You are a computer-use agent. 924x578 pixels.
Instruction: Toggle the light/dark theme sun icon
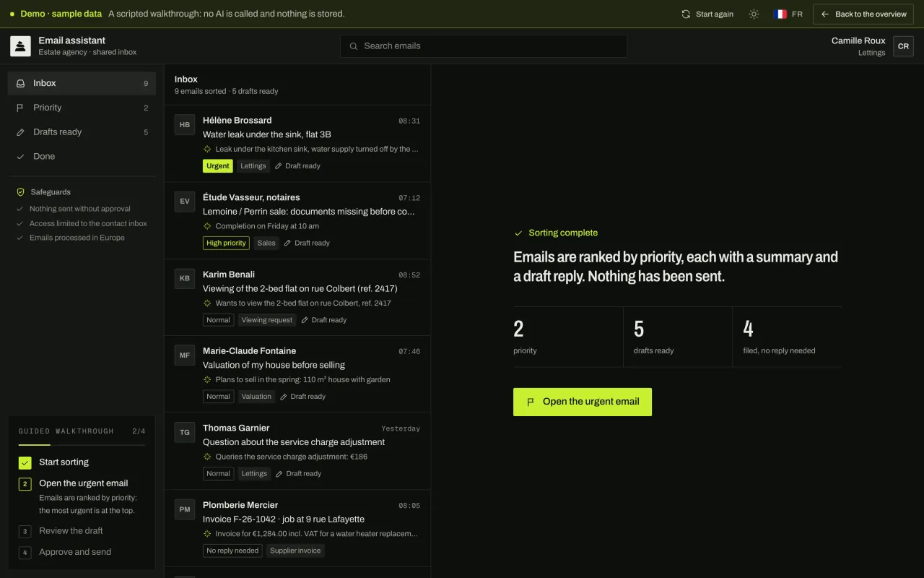point(754,14)
